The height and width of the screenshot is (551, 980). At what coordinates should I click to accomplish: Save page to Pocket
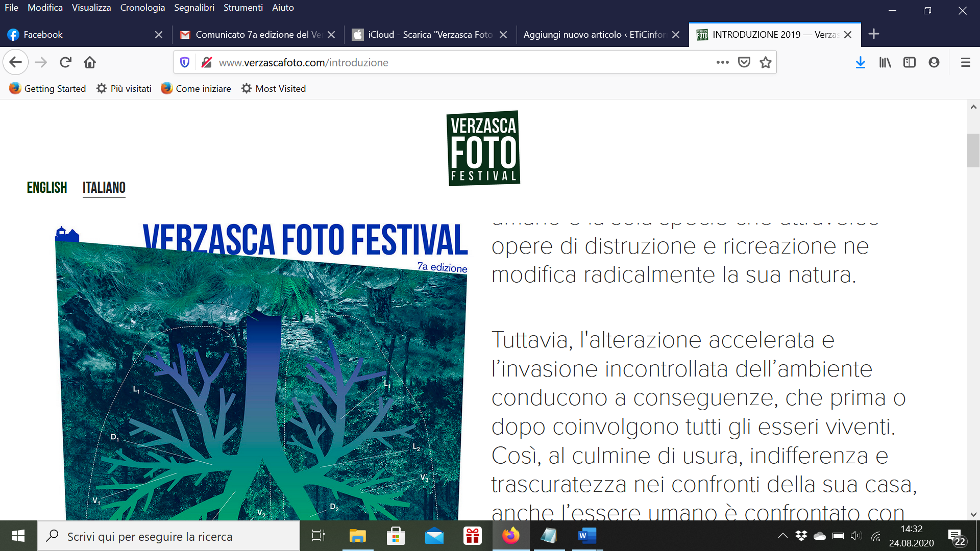click(744, 62)
